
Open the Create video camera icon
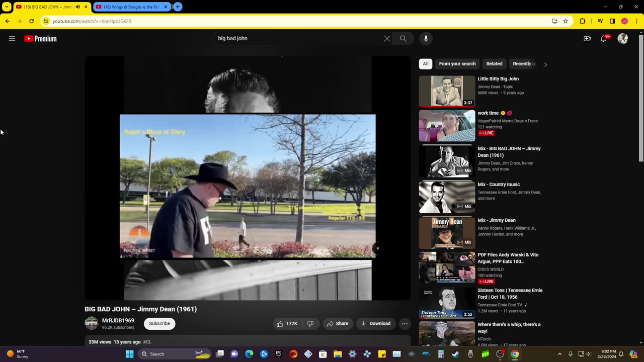pos(587,39)
